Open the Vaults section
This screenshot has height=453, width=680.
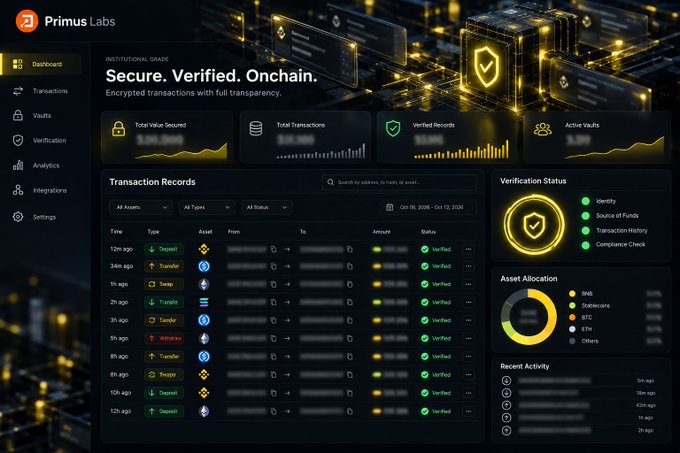click(42, 115)
